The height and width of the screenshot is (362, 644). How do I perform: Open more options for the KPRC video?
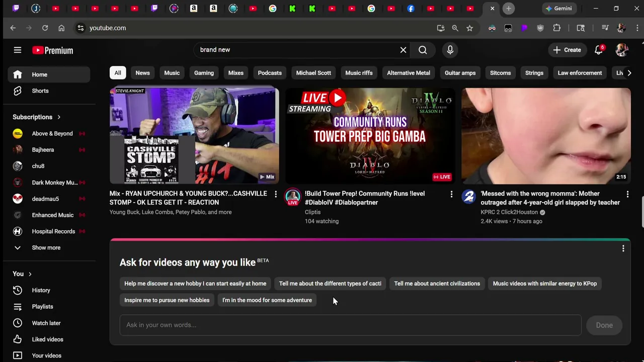pyautogui.click(x=627, y=194)
